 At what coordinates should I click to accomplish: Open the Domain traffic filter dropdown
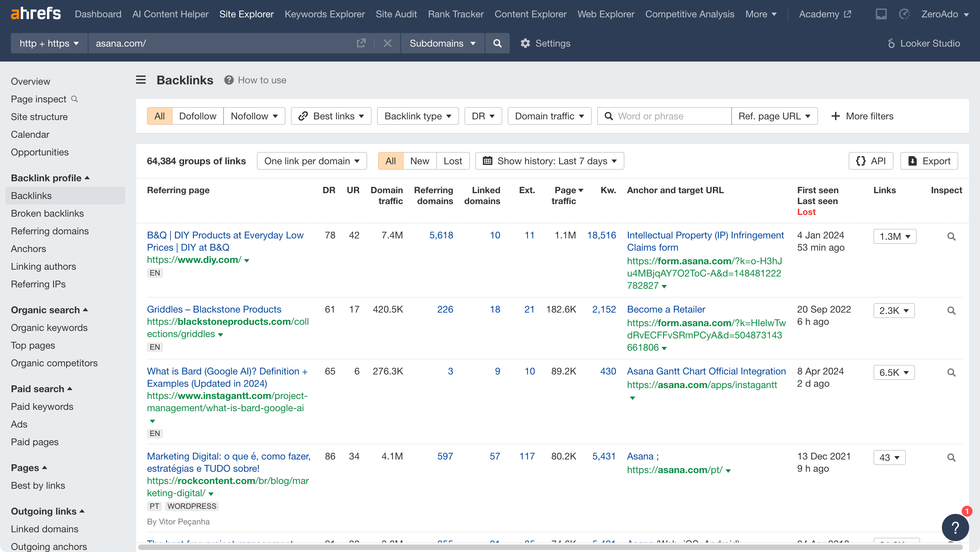pyautogui.click(x=549, y=116)
